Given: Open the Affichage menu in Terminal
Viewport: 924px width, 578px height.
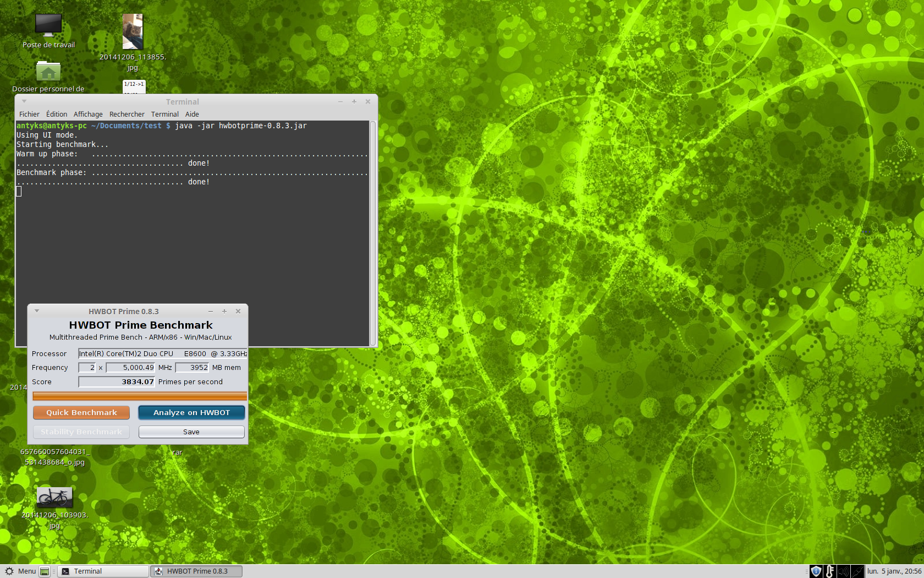Looking at the screenshot, I should coord(88,114).
